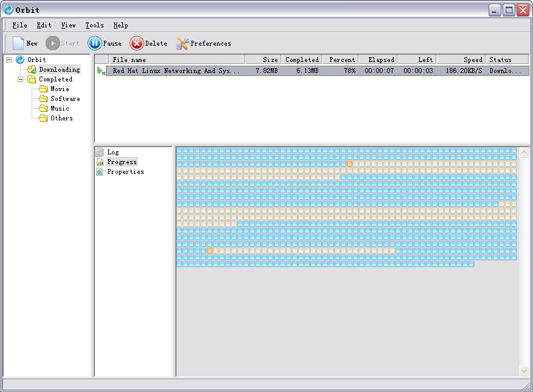Click the Music folder icon

[x=43, y=109]
